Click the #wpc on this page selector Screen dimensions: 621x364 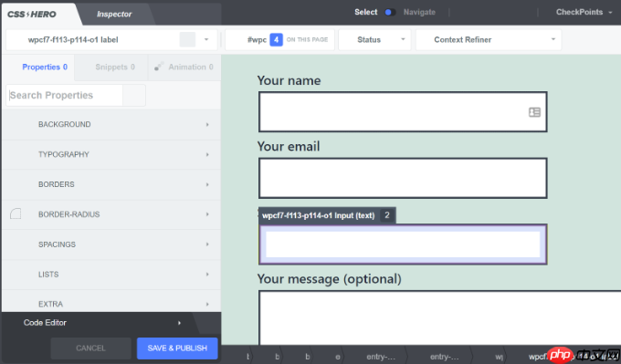279,39
